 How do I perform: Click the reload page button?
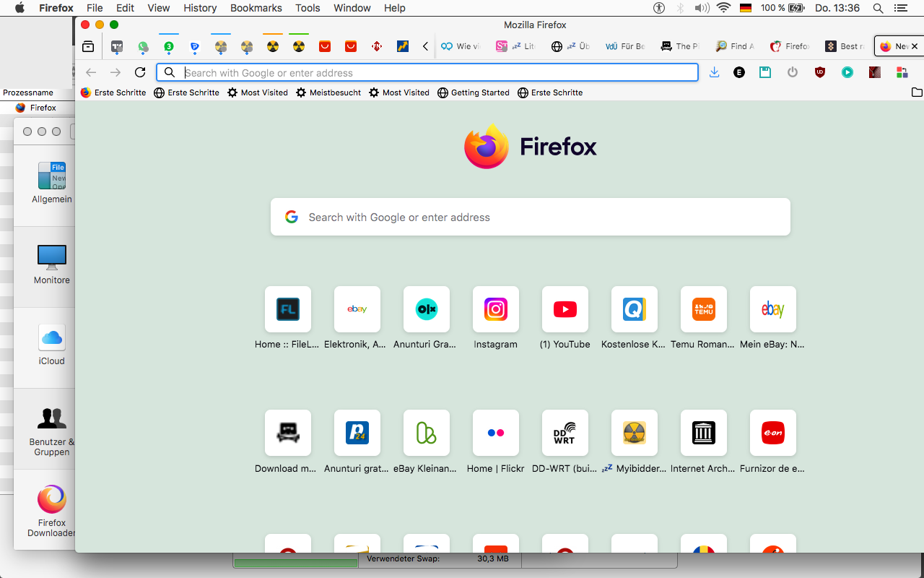point(140,72)
